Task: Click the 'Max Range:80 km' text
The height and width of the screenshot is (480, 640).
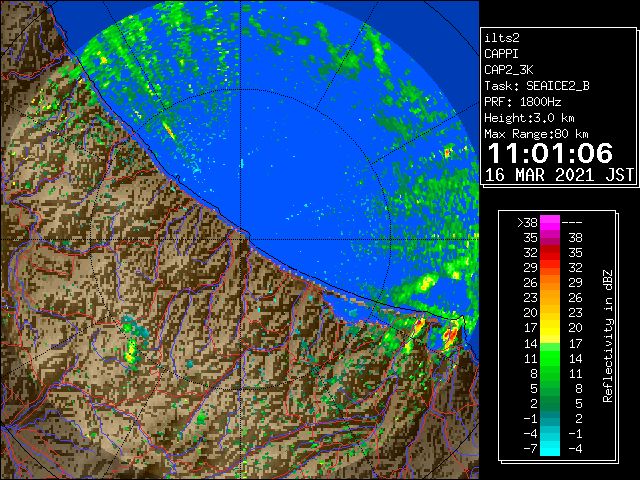Action: coord(536,134)
